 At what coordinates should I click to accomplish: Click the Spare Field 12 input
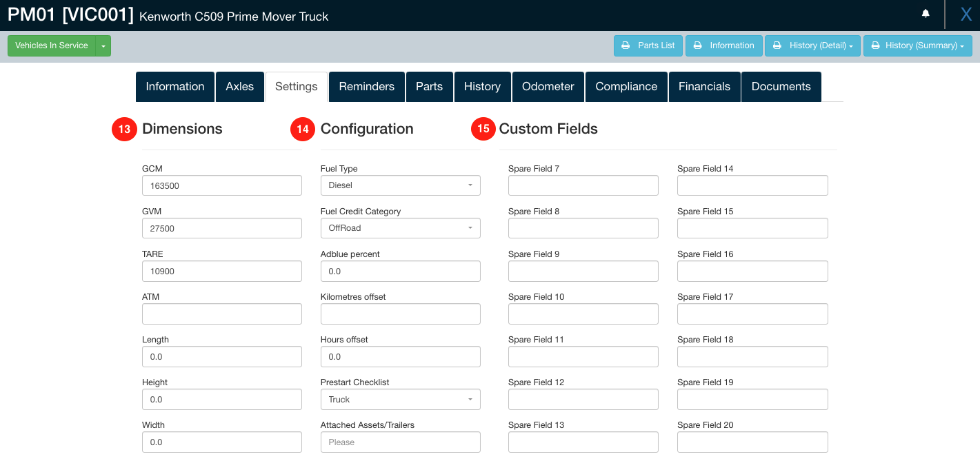583,399
